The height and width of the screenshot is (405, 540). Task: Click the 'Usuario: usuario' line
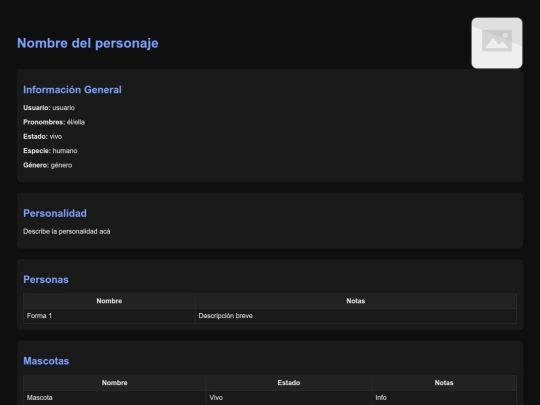[x=49, y=108]
